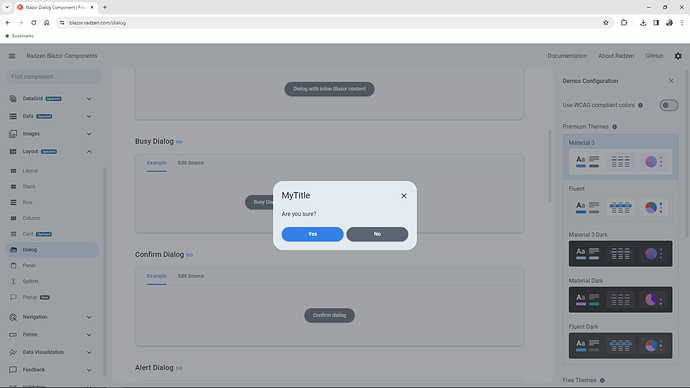Image resolution: width=690 pixels, height=388 pixels.
Task: Click the Find component search field
Action: (54, 77)
